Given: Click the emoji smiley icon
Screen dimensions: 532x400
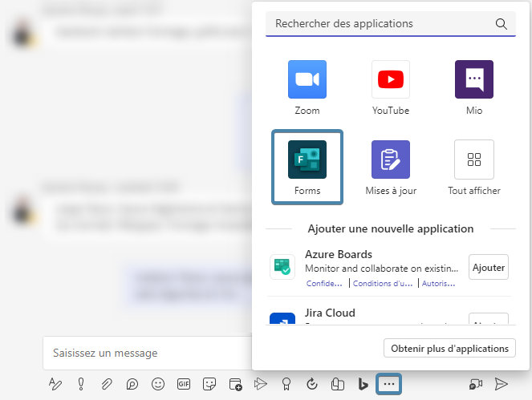Looking at the screenshot, I should coord(158,384).
